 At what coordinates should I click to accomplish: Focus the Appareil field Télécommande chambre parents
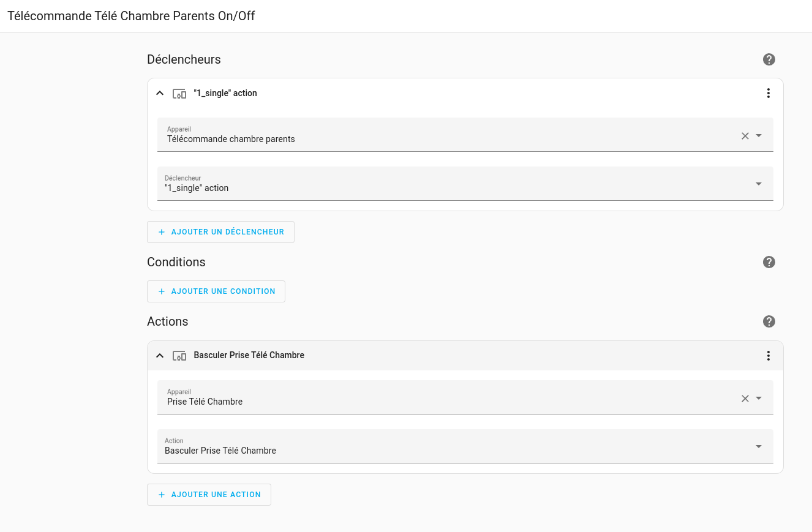[465, 135]
